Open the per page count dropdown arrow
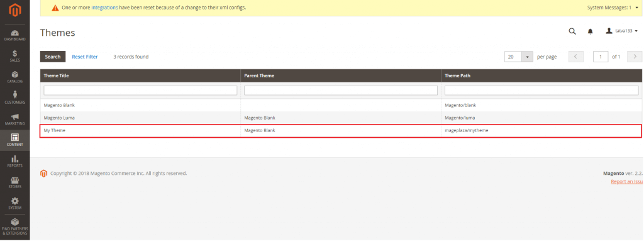Screen dimensions: 644x241 pos(527,57)
